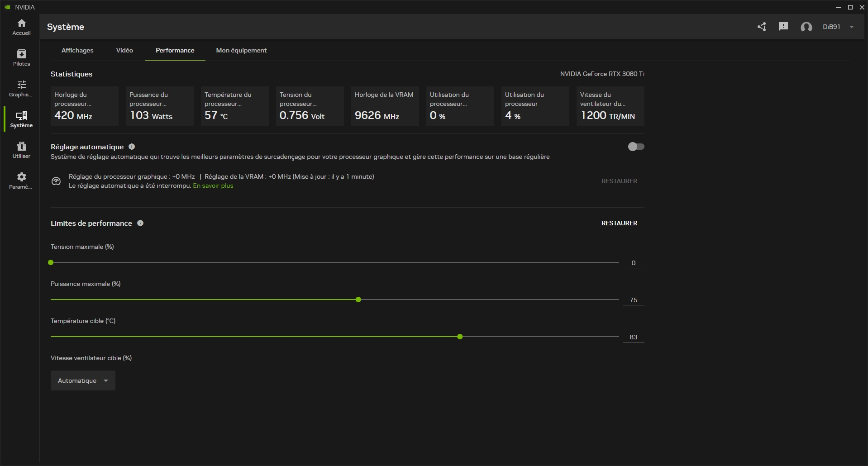
Task: Click the share icon in header
Action: (x=762, y=27)
